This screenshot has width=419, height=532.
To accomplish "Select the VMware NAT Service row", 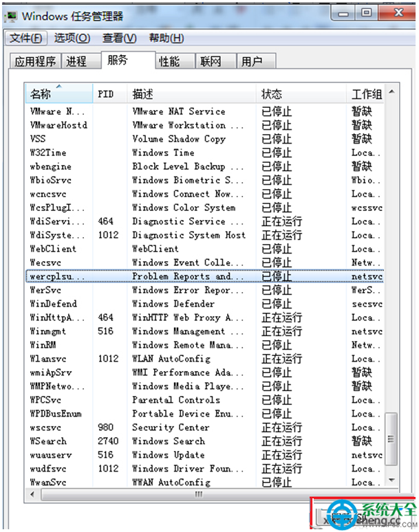I will pos(205,111).
